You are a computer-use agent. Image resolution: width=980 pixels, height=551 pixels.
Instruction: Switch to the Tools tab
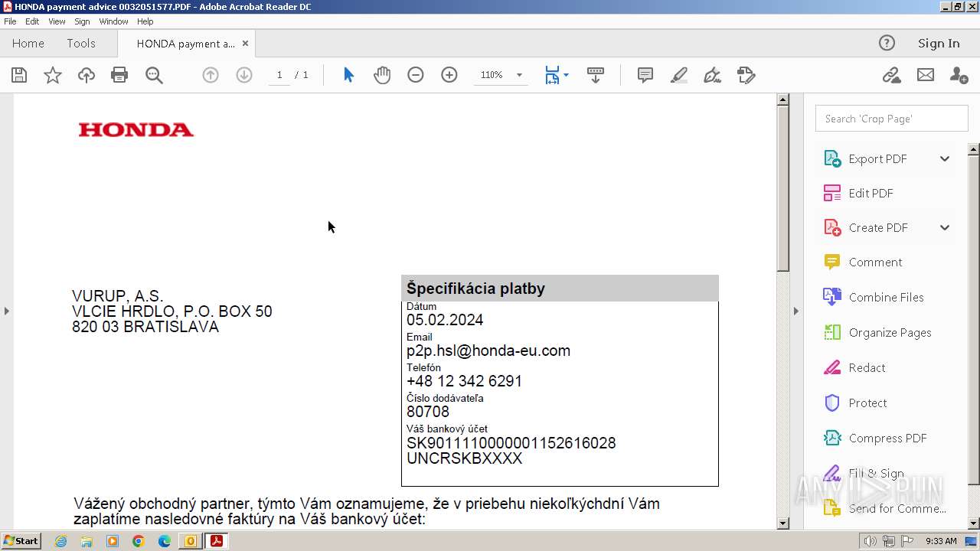tap(81, 44)
